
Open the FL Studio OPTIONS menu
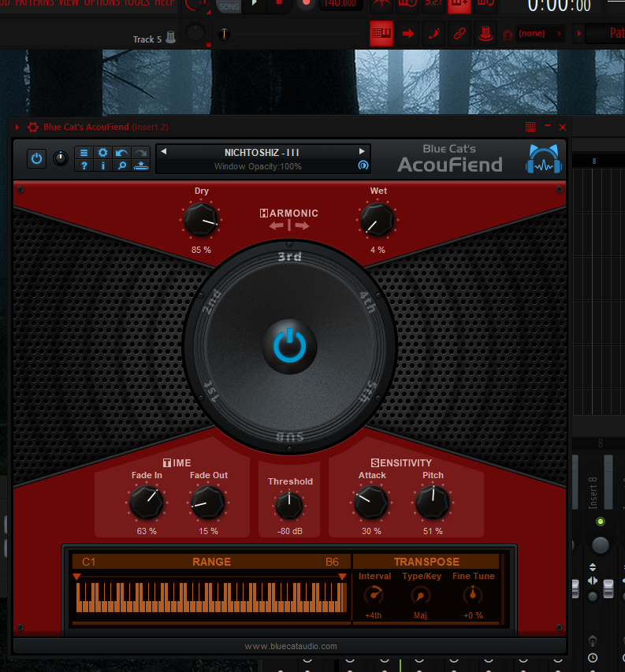click(x=102, y=3)
